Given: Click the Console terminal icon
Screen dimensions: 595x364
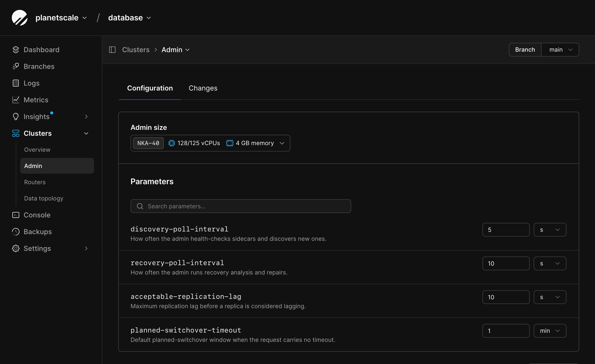Looking at the screenshot, I should [16, 215].
